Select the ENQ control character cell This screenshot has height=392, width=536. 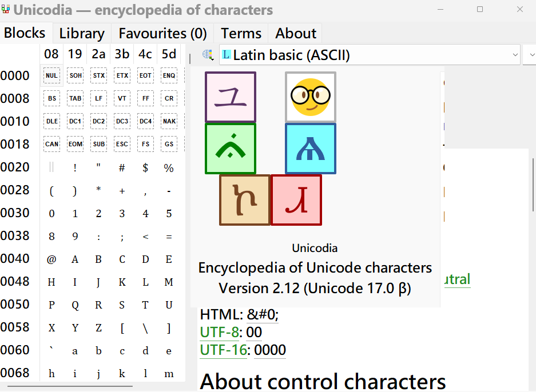169,75
